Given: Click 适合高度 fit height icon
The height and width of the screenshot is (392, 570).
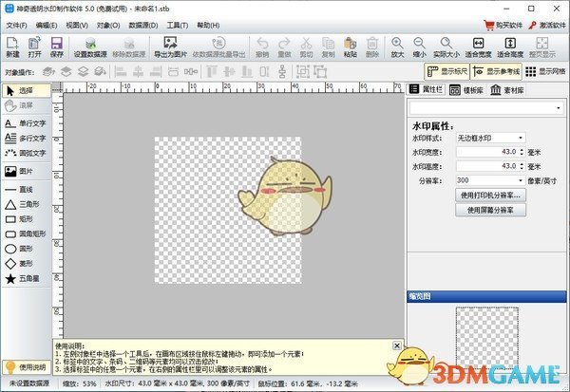Looking at the screenshot, I should (510, 47).
